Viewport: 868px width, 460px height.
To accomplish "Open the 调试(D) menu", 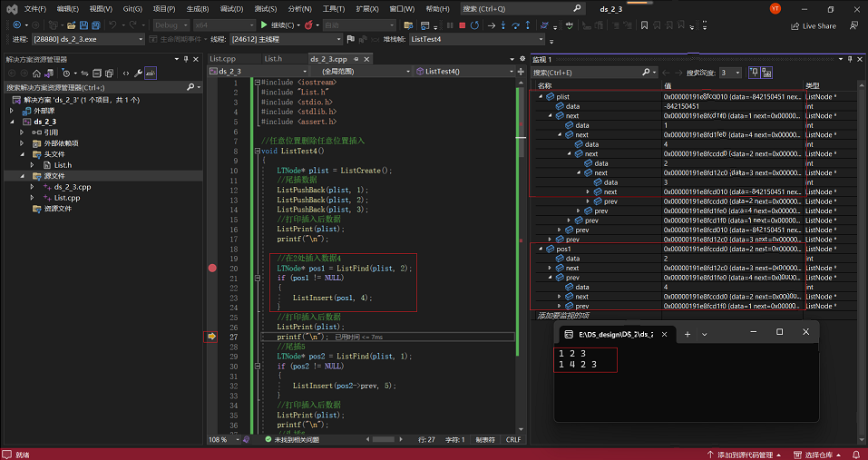I will [230, 8].
